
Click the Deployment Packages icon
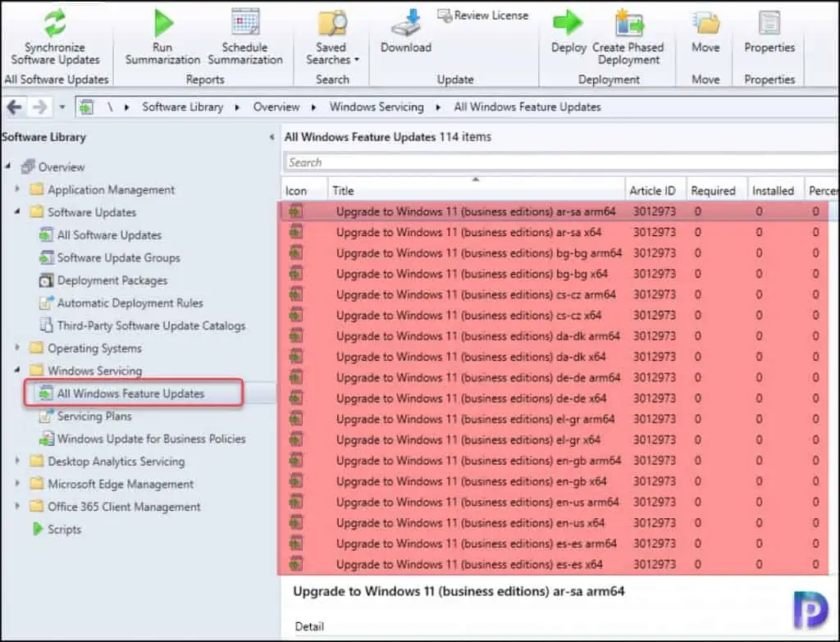(46, 280)
